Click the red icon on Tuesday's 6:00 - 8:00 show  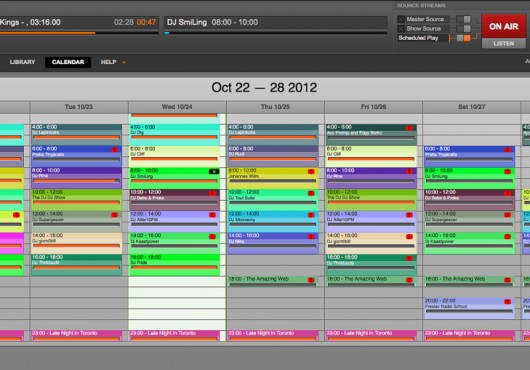tap(115, 149)
